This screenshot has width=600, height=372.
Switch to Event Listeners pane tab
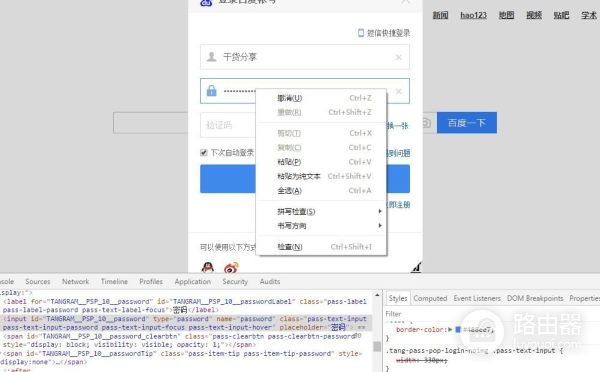477,298
